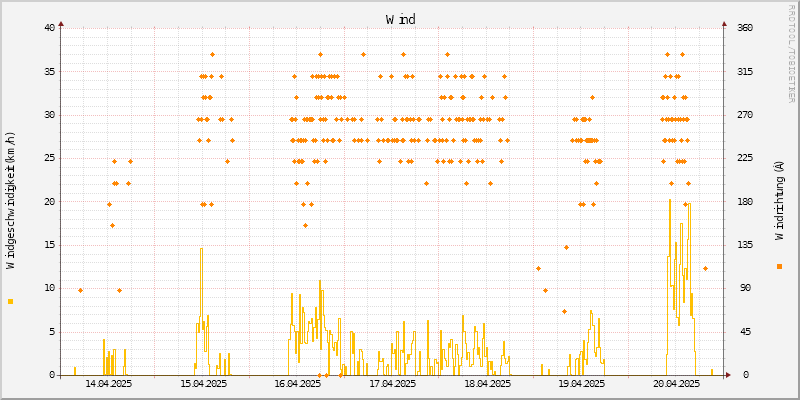Viewport: 800px width, 400px height.
Task: Pick the 16.04.2025 date label
Action: point(298,383)
